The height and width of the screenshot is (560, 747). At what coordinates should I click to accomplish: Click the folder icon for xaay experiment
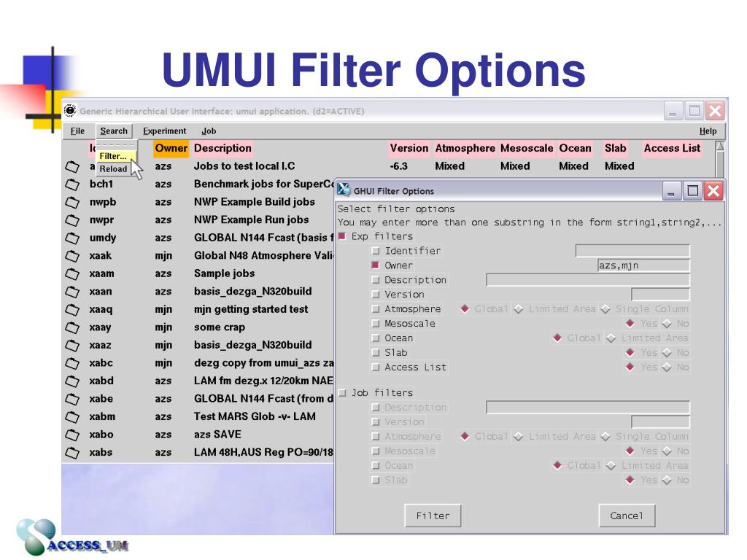[x=72, y=327]
